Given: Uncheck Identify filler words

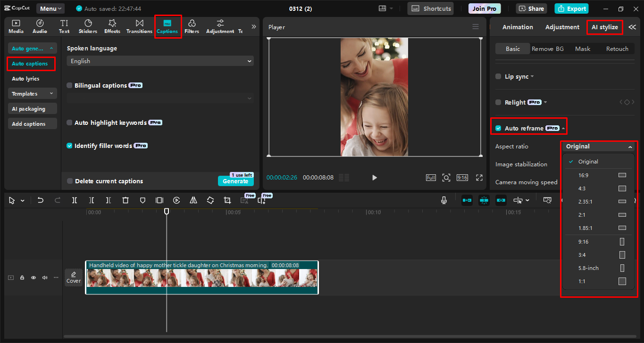Looking at the screenshot, I should 69,146.
